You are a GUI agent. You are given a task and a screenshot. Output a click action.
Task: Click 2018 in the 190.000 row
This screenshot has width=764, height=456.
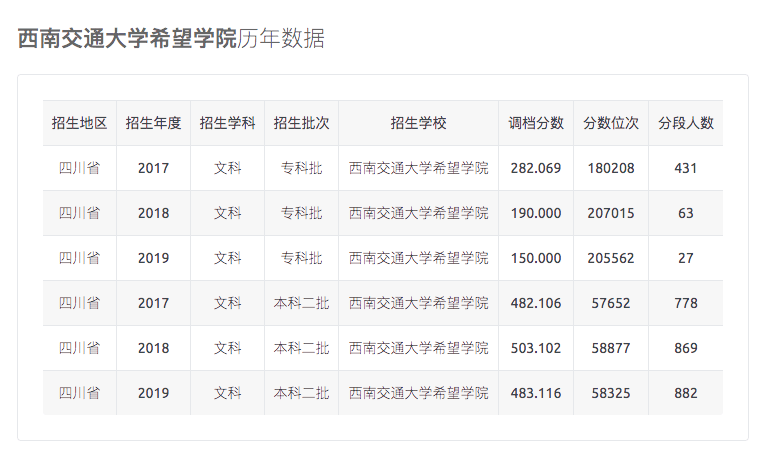[x=153, y=213]
